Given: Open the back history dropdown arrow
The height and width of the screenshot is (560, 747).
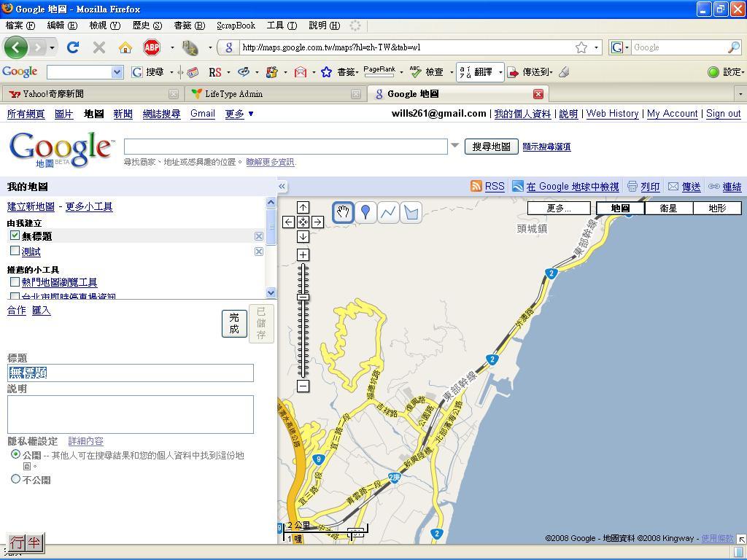Looking at the screenshot, I should pos(52,47).
